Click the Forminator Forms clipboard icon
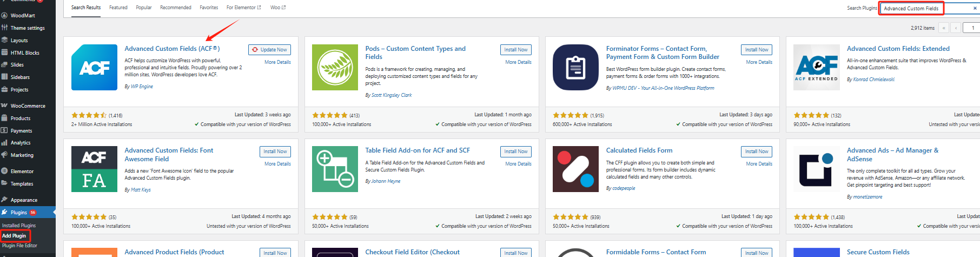Image resolution: width=980 pixels, height=257 pixels. tap(575, 67)
